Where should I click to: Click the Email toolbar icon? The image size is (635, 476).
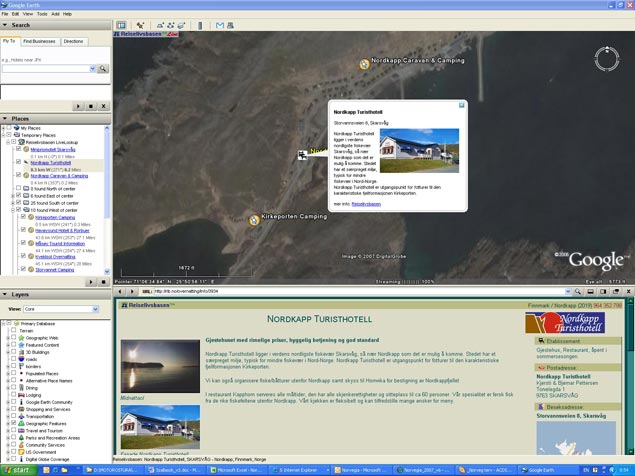pos(219,26)
